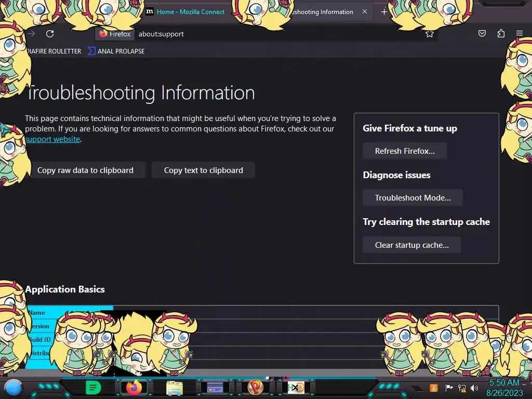The image size is (532, 399).
Task: Click Copy text to clipboard
Action: pos(203,170)
